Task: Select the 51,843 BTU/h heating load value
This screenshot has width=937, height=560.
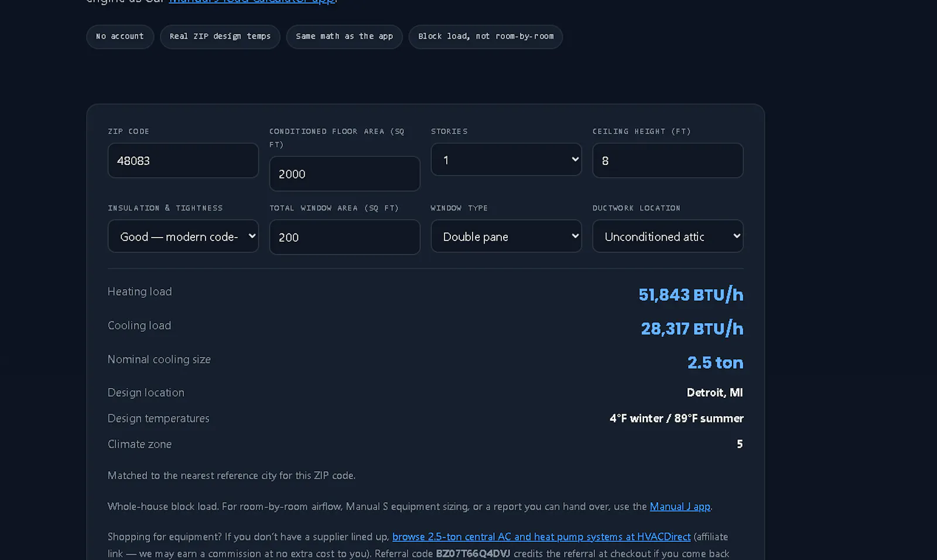Action: 691,294
